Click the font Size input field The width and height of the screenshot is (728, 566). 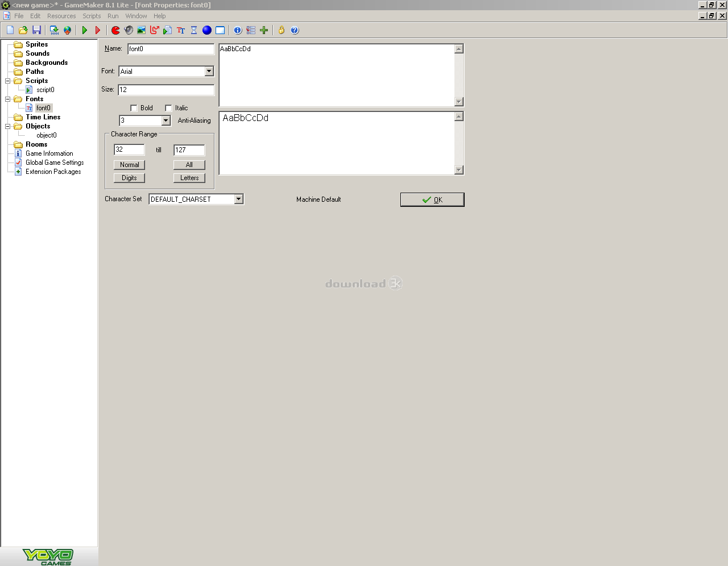[x=166, y=90]
